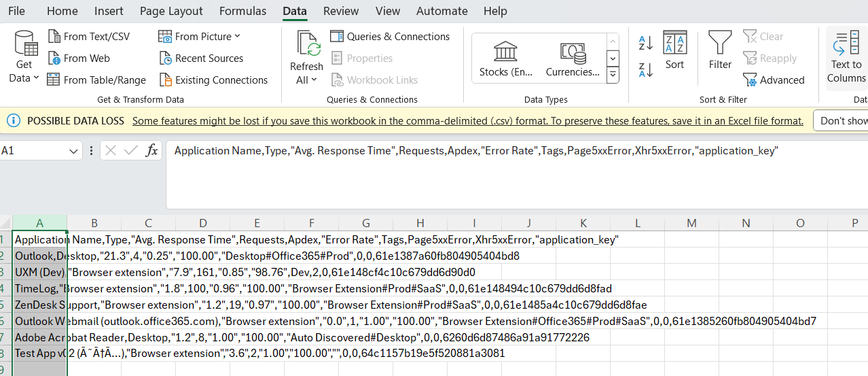Open the Page Layout tab
Image resolution: width=868 pixels, height=376 pixels.
[x=171, y=11]
